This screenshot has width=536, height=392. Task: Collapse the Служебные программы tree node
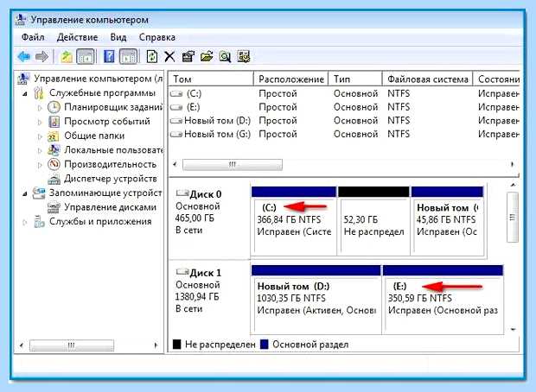[25, 93]
